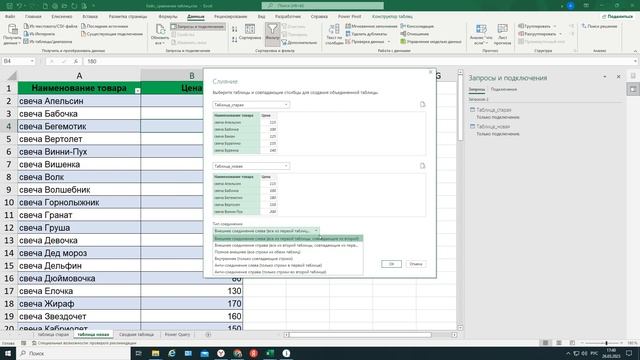This screenshot has width=640, height=360.
Task: Click Дополнительно advanced filter option
Action: pyautogui.click(x=299, y=42)
